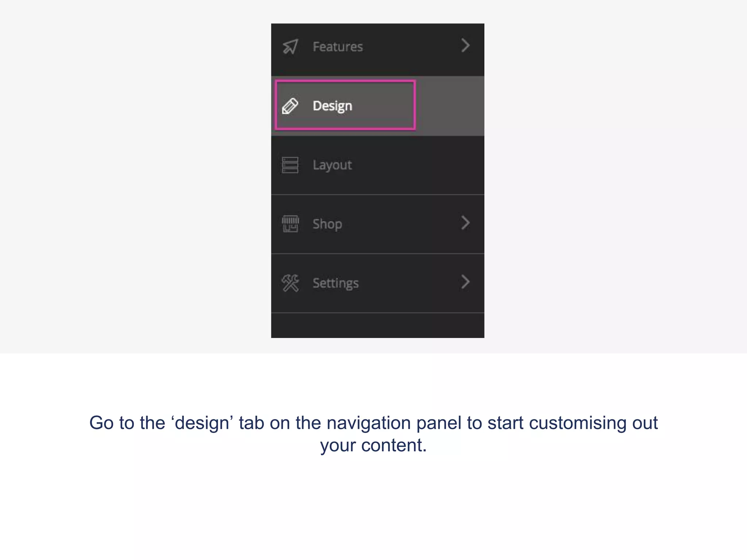The height and width of the screenshot is (560, 747).
Task: Open the Settings menu label
Action: point(336,283)
